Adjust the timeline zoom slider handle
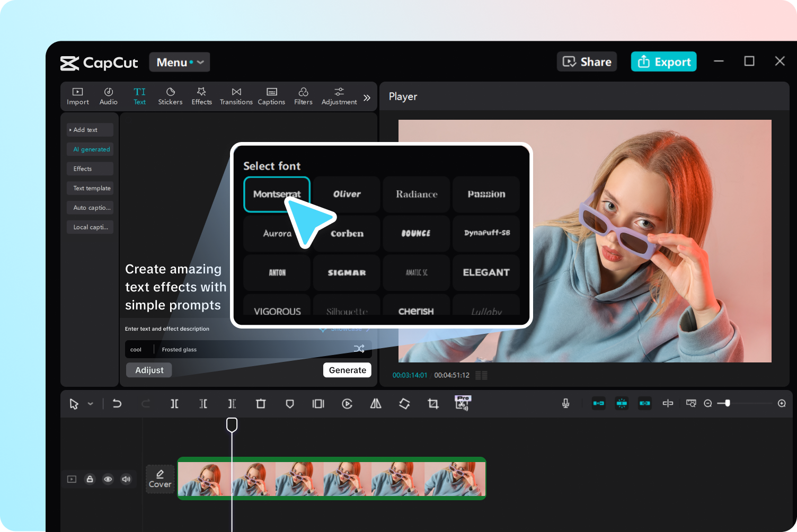 pyautogui.click(x=728, y=403)
